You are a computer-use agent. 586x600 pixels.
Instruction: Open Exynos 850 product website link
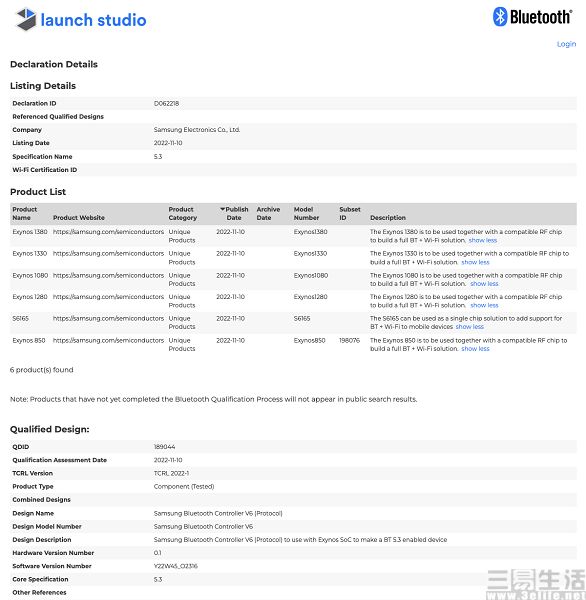tap(108, 341)
